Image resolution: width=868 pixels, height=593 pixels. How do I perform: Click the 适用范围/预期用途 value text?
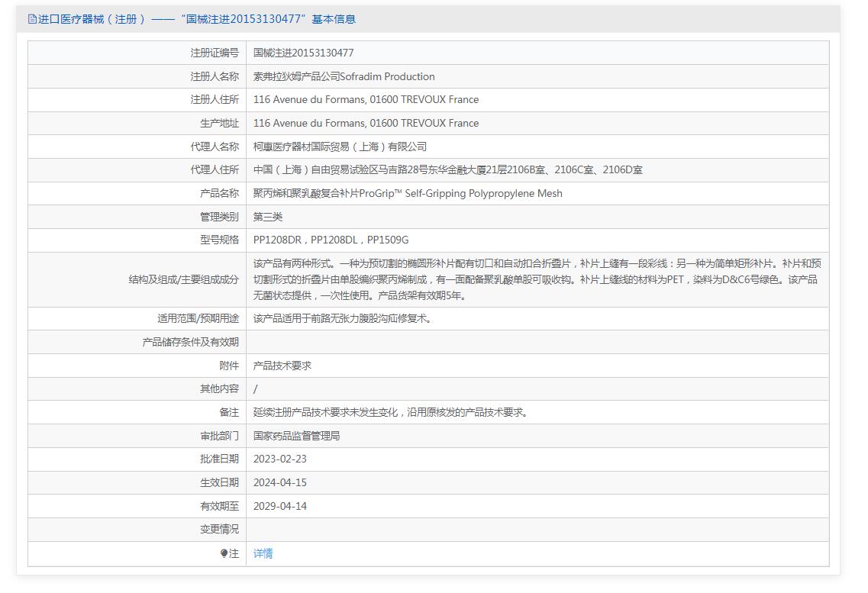coord(344,318)
